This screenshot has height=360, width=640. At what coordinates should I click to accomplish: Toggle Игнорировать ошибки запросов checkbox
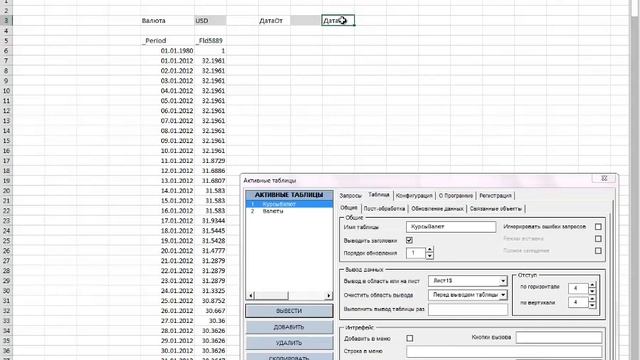[598, 227]
